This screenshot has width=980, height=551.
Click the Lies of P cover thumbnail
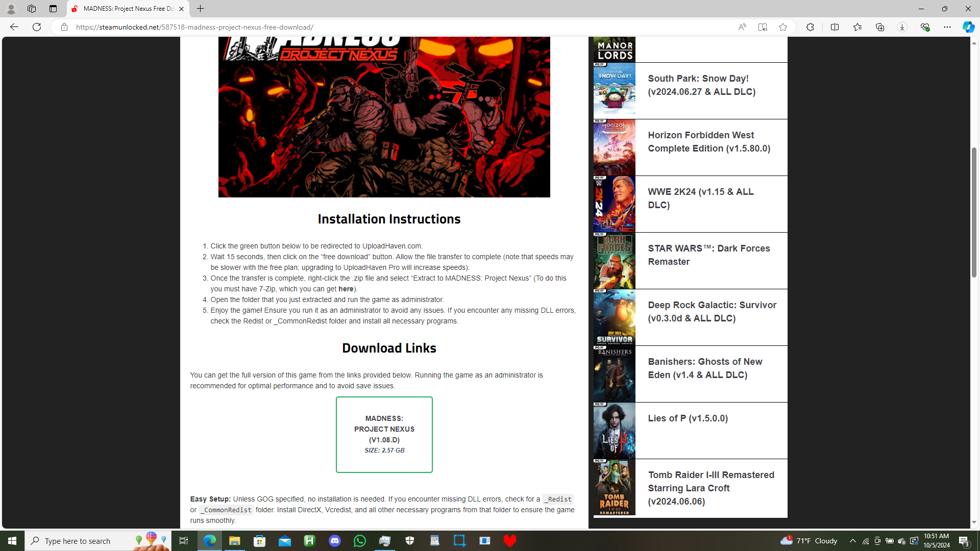pyautogui.click(x=614, y=430)
